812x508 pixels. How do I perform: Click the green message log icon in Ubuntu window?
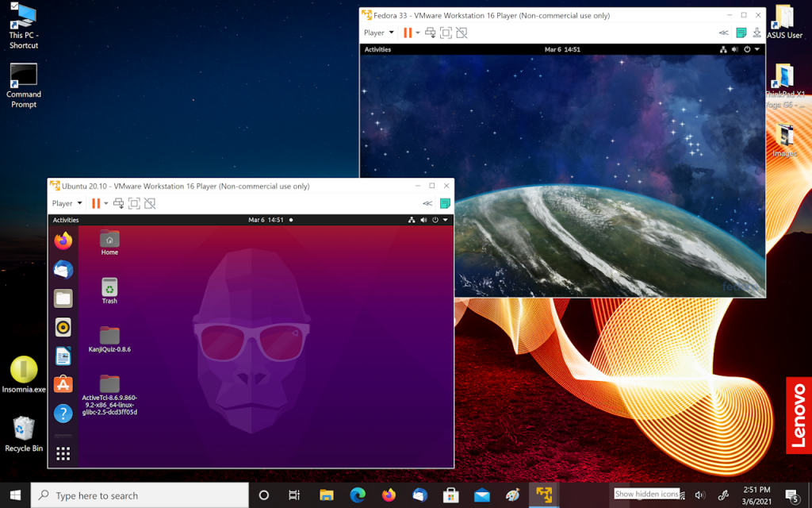(445, 203)
